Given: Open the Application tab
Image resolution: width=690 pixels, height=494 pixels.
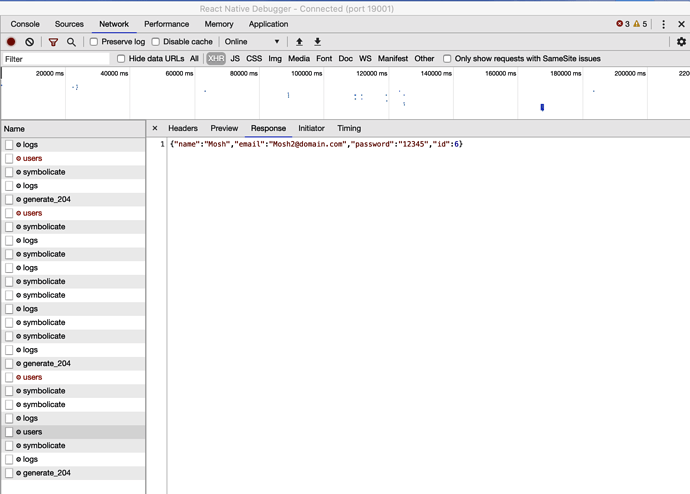Looking at the screenshot, I should (x=268, y=24).
